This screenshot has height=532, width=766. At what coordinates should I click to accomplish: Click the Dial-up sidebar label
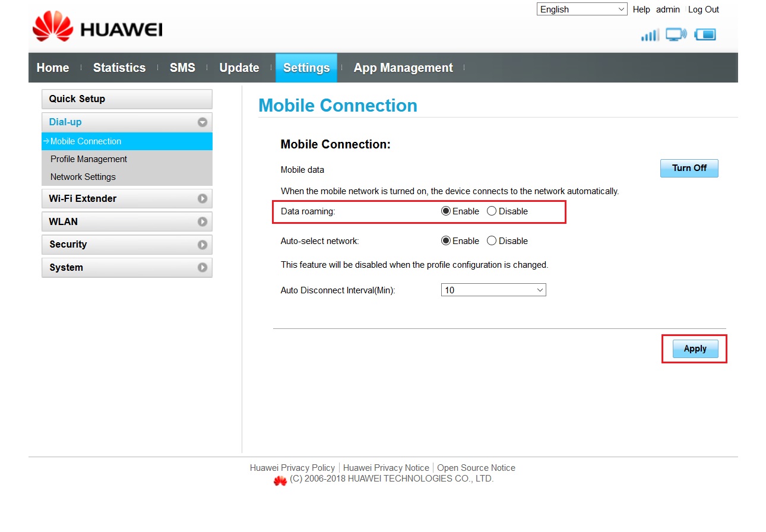pyautogui.click(x=65, y=122)
